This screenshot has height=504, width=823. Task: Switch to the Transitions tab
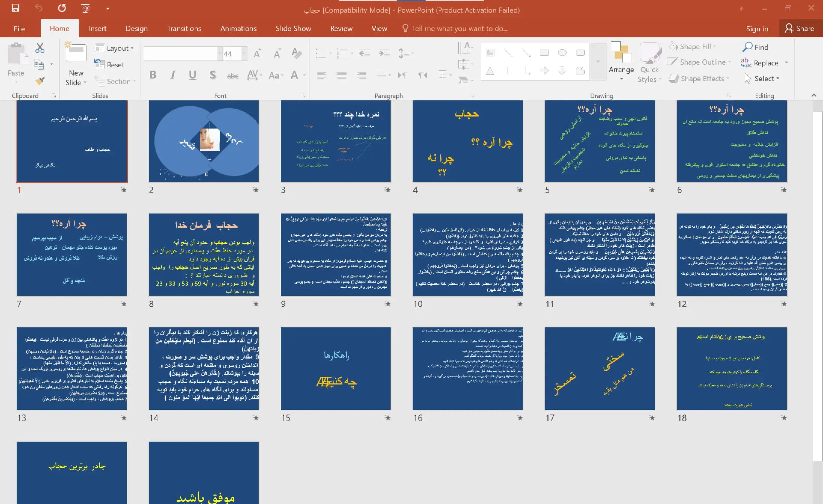(184, 29)
